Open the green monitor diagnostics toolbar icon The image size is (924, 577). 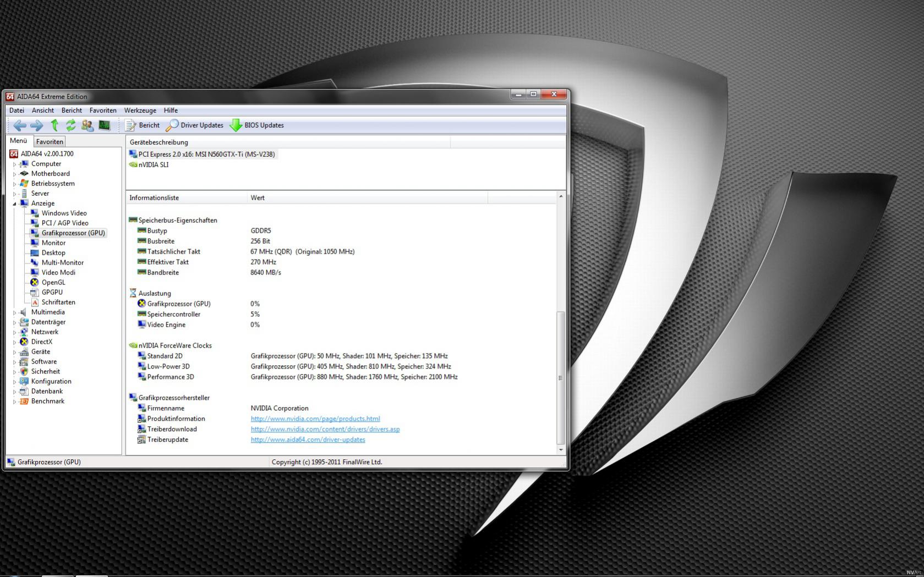tap(104, 125)
